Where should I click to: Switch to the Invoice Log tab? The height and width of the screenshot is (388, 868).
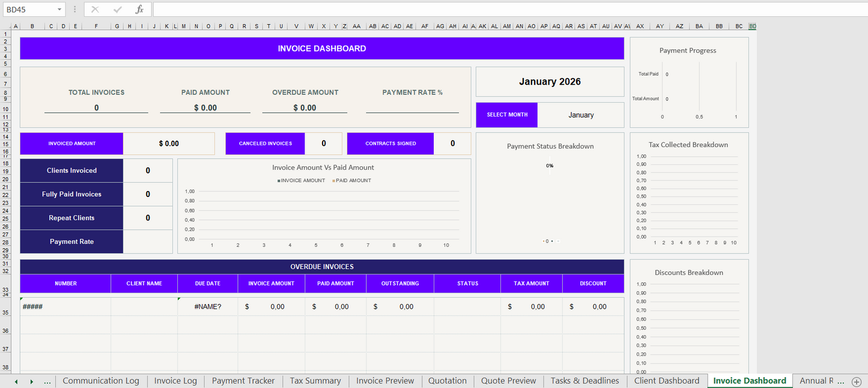pos(175,381)
